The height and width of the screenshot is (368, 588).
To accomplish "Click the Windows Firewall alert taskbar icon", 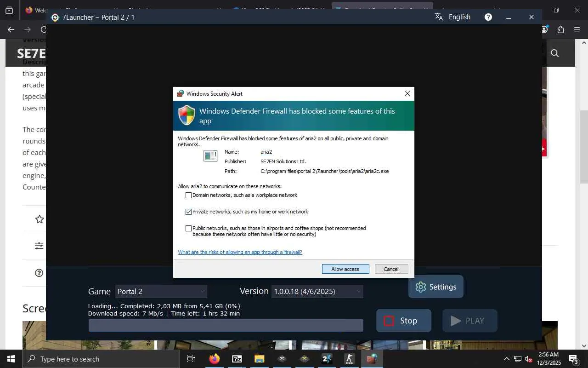I will 372,359.
